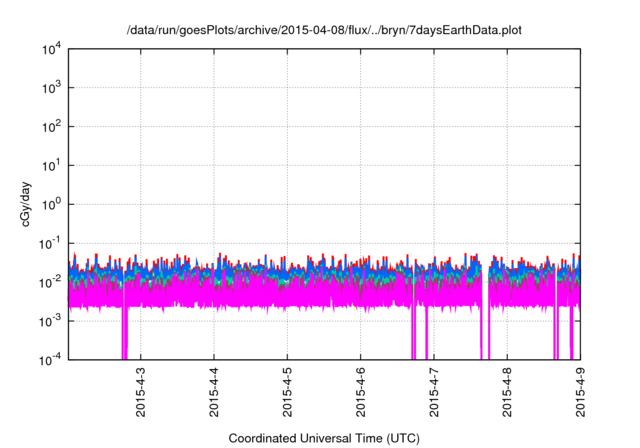
Task: Click the 10^-3 y-axis tick label
Action: click(x=50, y=322)
